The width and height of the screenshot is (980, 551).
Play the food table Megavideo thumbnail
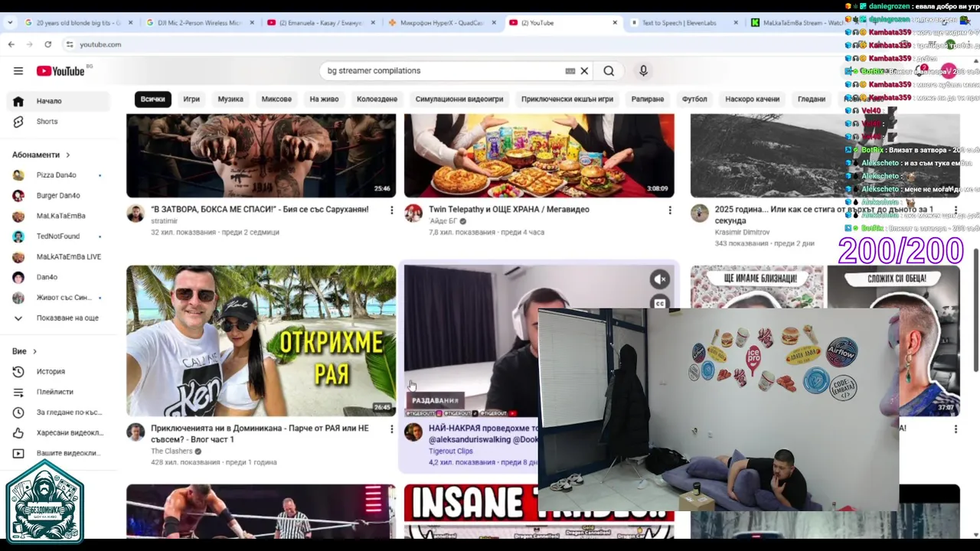[539, 155]
